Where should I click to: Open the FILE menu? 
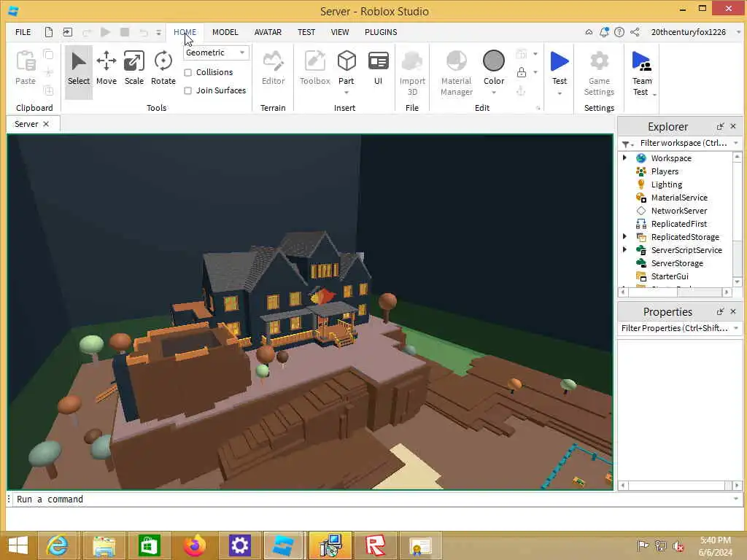pyautogui.click(x=23, y=32)
